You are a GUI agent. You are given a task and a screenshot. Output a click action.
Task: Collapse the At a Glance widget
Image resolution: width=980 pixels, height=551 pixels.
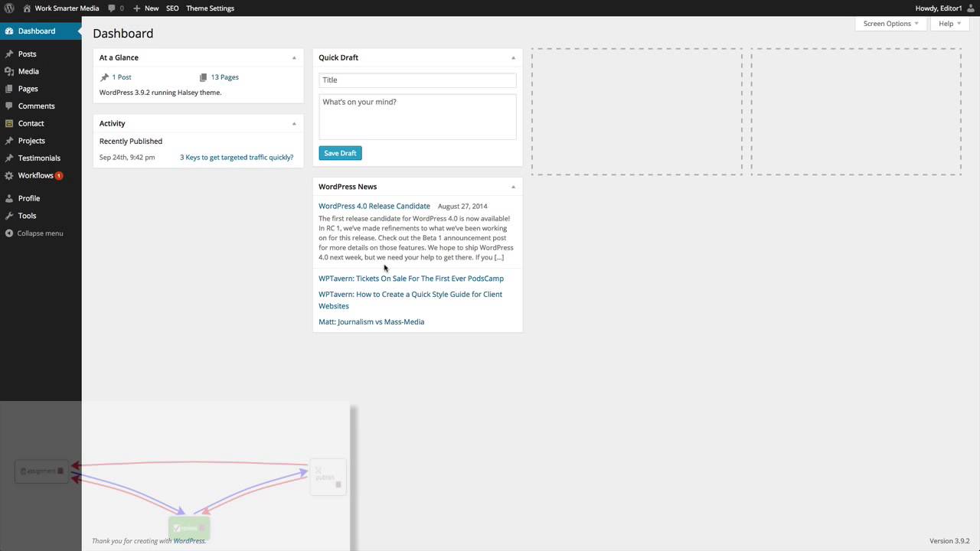point(294,58)
